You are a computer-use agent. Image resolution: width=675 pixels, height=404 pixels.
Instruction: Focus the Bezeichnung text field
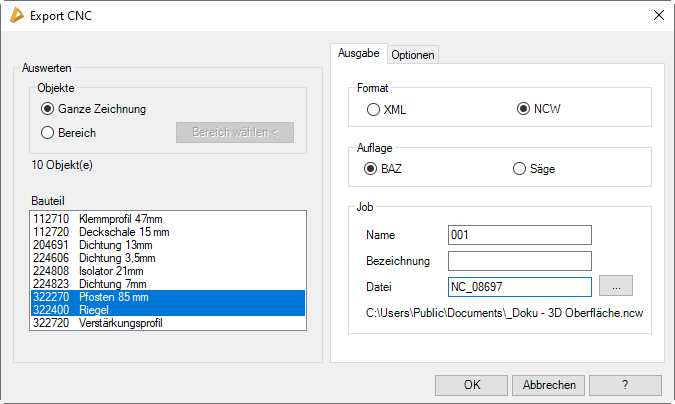(x=520, y=261)
